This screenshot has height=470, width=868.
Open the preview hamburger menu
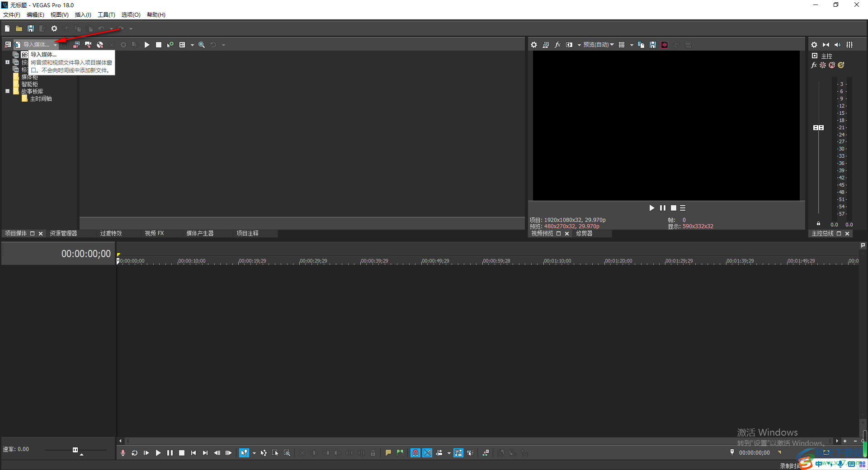pyautogui.click(x=683, y=208)
